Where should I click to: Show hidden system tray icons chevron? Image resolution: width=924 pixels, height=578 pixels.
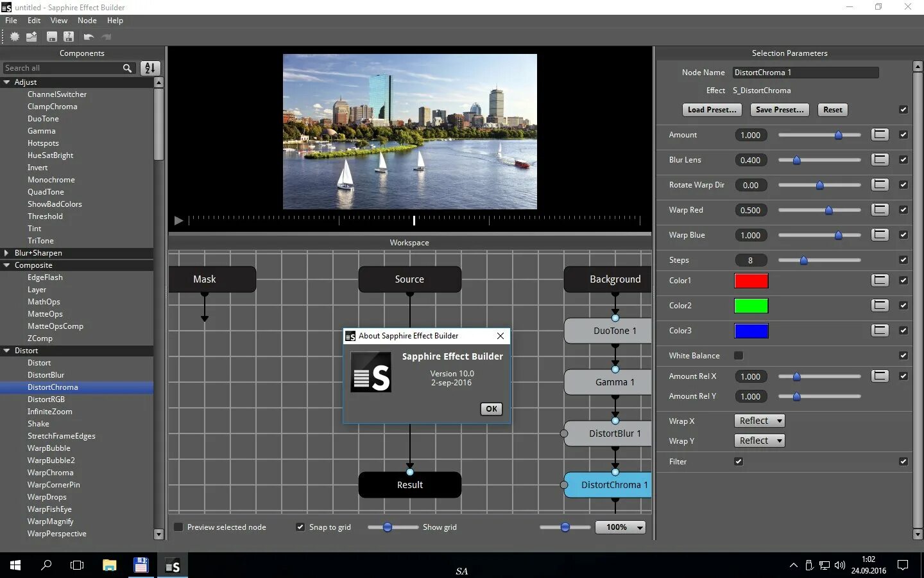pyautogui.click(x=794, y=566)
